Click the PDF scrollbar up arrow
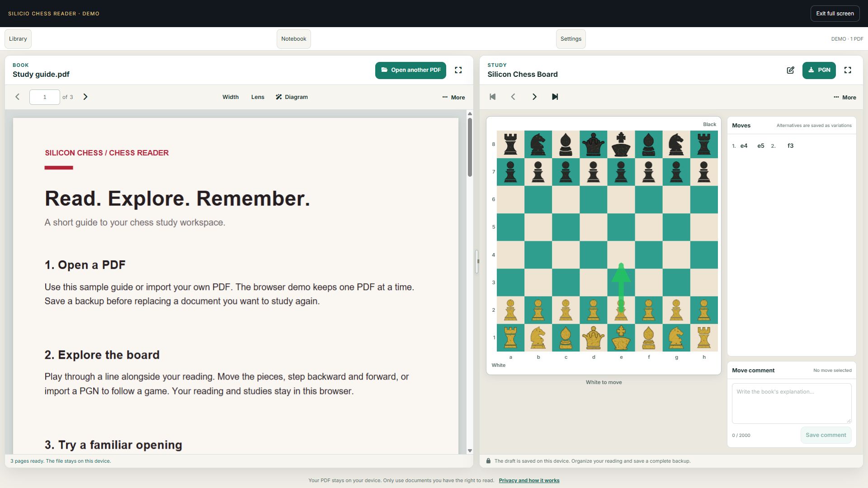This screenshot has height=488, width=868. [x=470, y=114]
